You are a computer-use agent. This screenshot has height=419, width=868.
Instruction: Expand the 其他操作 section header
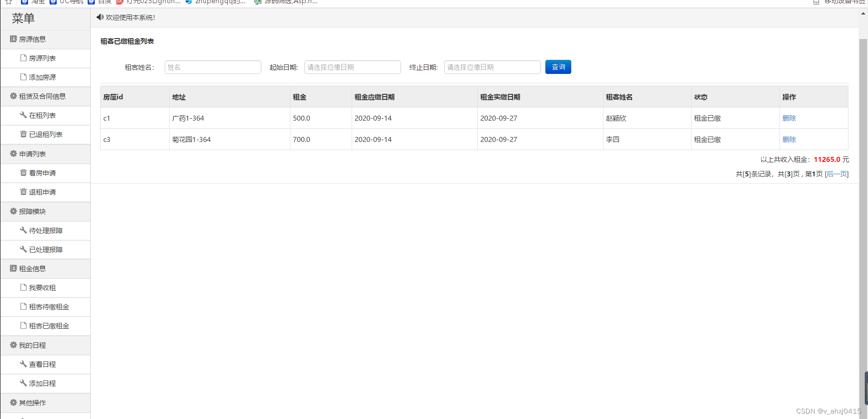click(x=45, y=403)
